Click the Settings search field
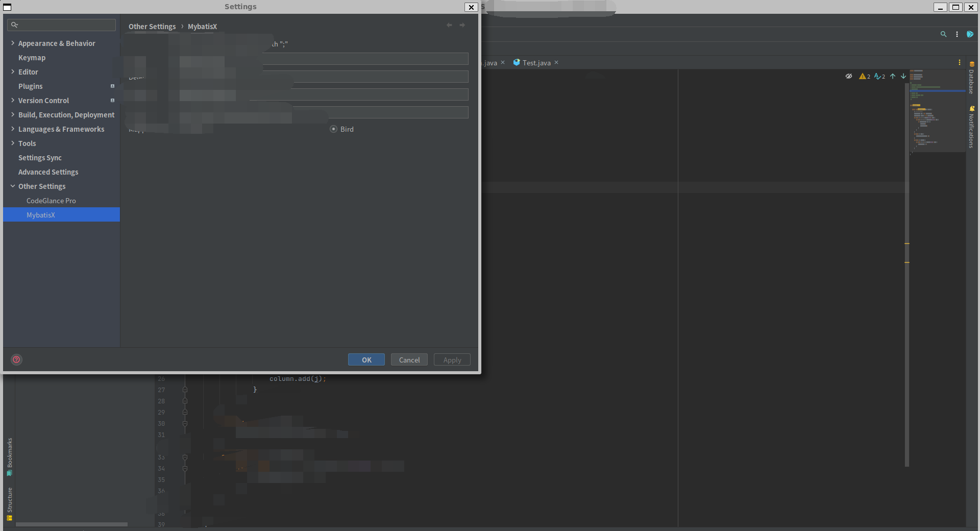The height and width of the screenshot is (531, 980). tap(61, 25)
